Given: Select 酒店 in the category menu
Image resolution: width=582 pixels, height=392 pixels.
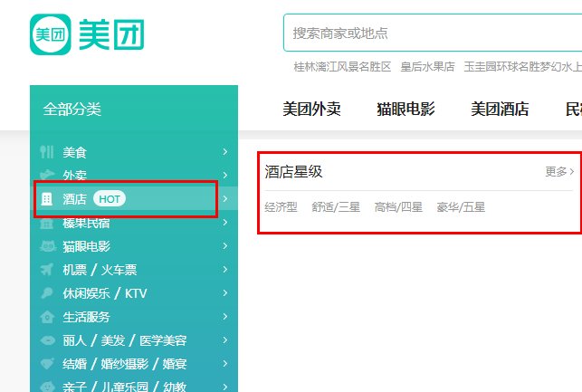Looking at the screenshot, I should [x=74, y=199].
